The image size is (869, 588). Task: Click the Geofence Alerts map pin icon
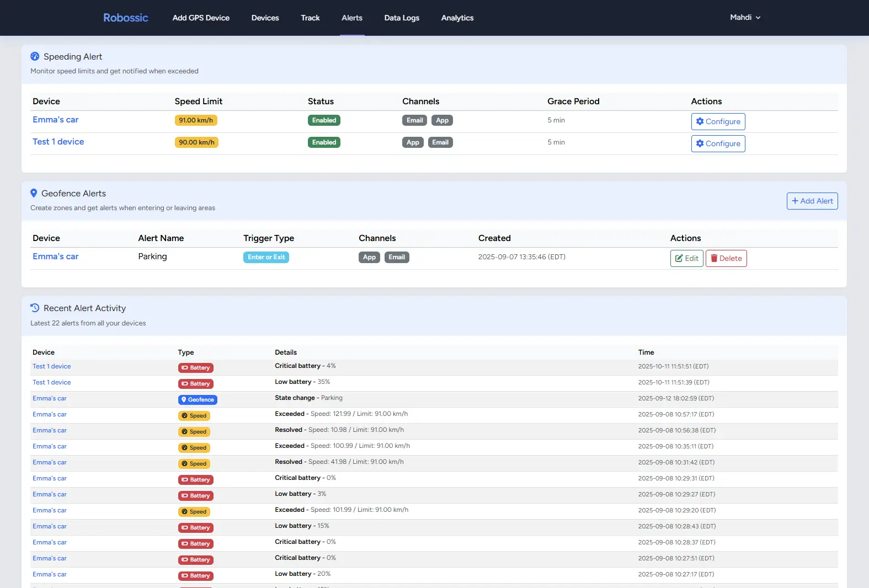click(34, 193)
